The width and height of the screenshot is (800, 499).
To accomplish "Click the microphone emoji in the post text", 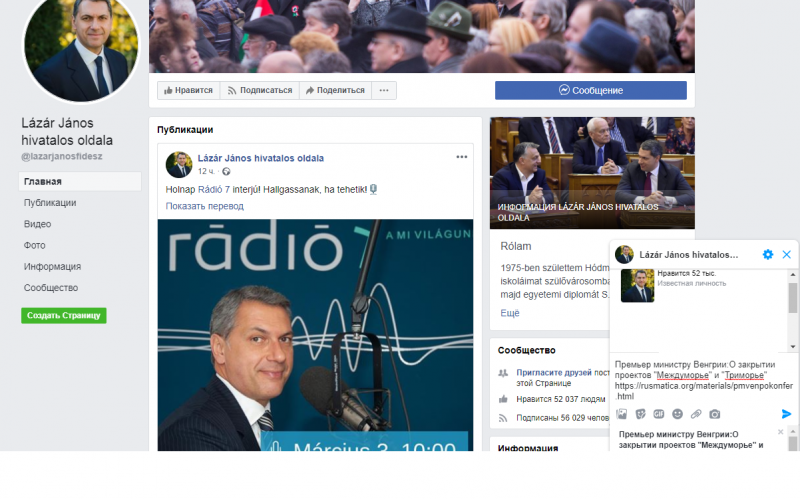I will point(373,189).
